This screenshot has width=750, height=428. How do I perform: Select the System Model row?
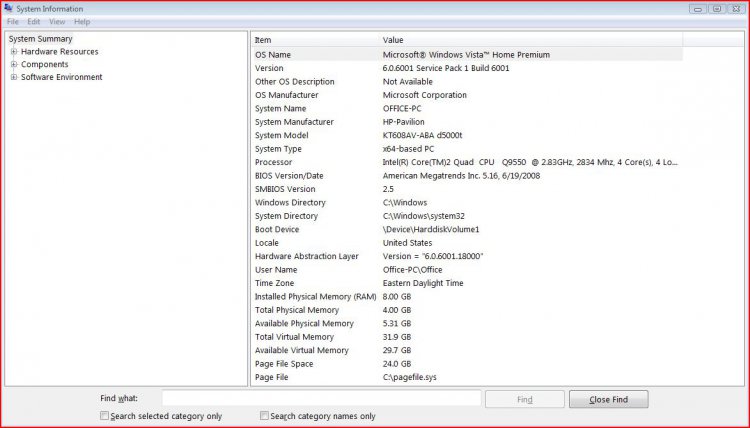click(x=467, y=135)
